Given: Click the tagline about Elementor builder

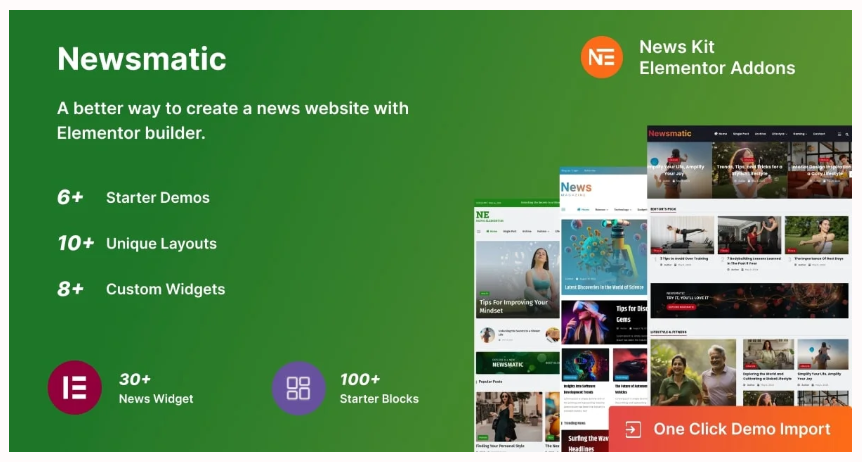Looking at the screenshot, I should tap(233, 120).
